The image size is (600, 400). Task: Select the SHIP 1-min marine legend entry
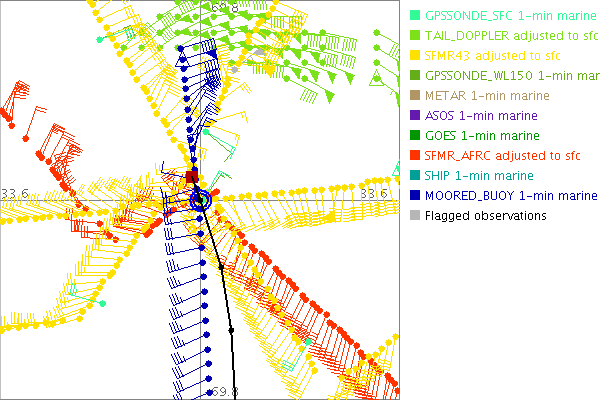(x=480, y=176)
